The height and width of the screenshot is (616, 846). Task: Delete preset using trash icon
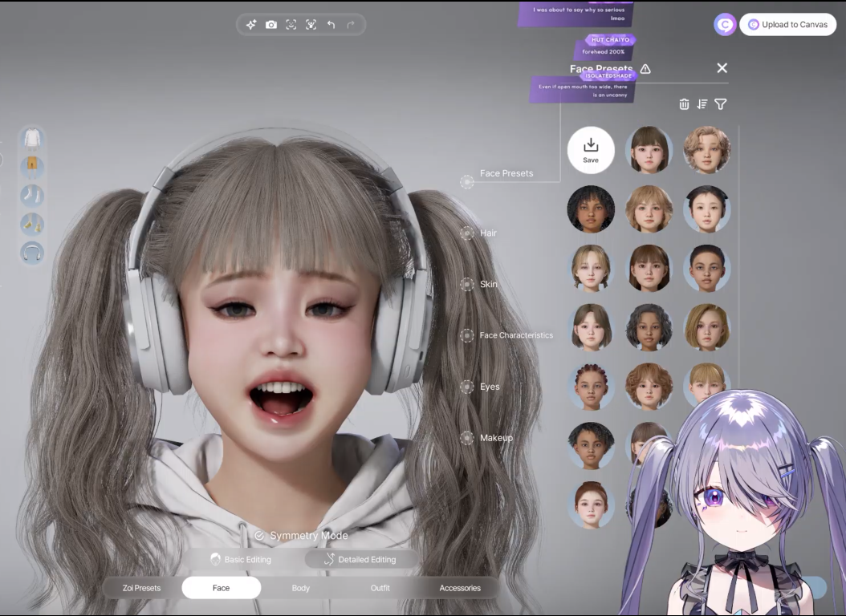coord(684,104)
